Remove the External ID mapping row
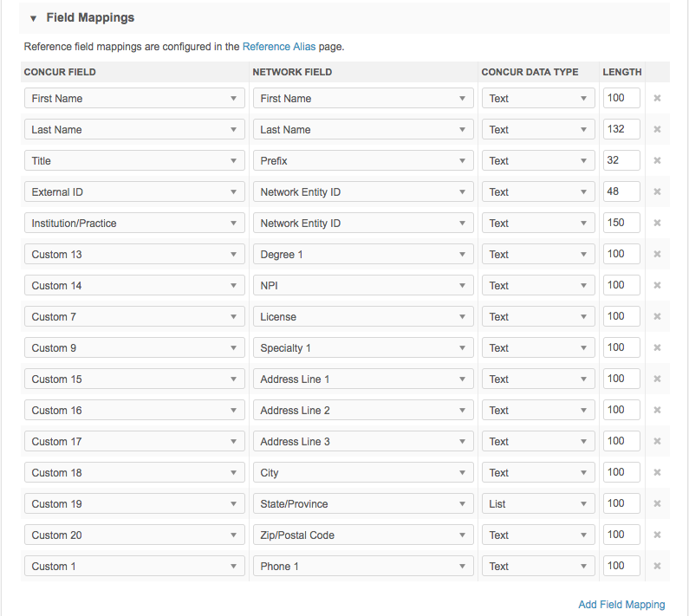689x616 pixels. tap(657, 192)
